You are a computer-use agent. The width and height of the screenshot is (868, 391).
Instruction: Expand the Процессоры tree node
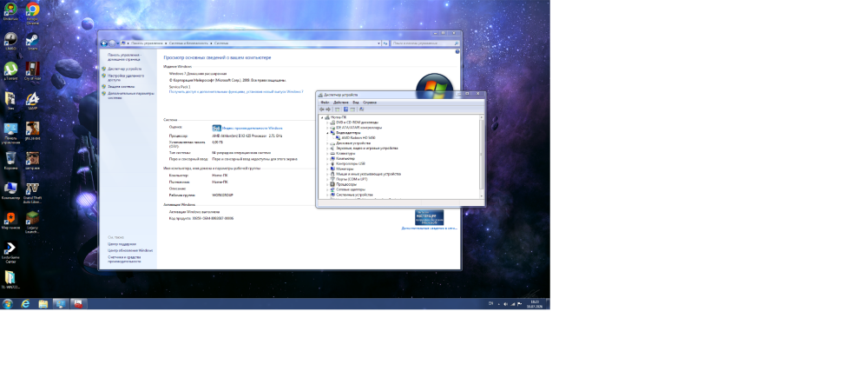click(x=327, y=184)
